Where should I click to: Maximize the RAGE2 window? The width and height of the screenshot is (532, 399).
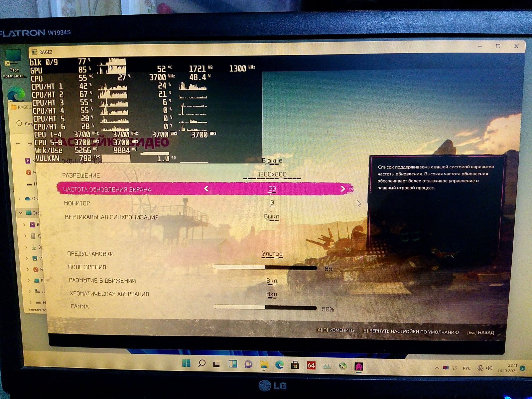[498, 46]
